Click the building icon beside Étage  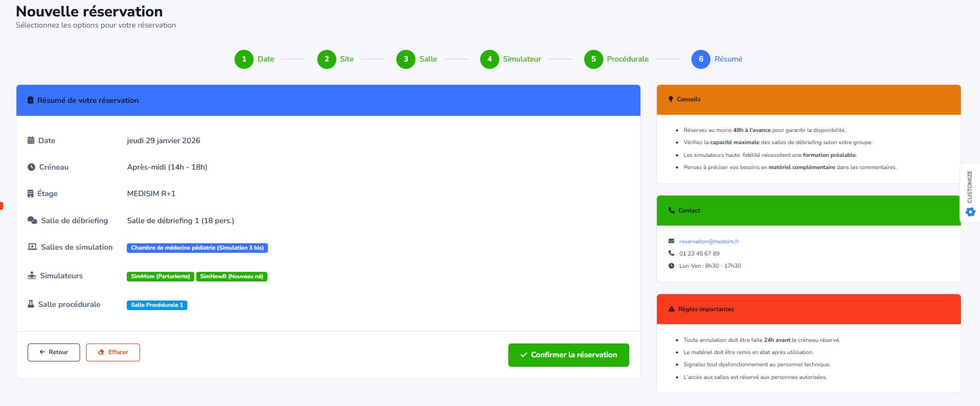tap(30, 193)
